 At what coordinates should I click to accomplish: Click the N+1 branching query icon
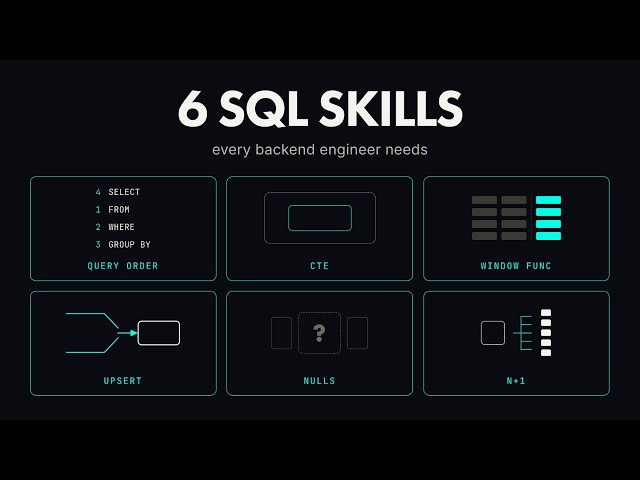516,333
